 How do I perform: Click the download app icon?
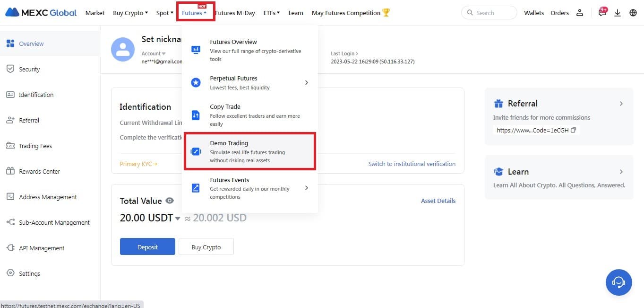618,13
